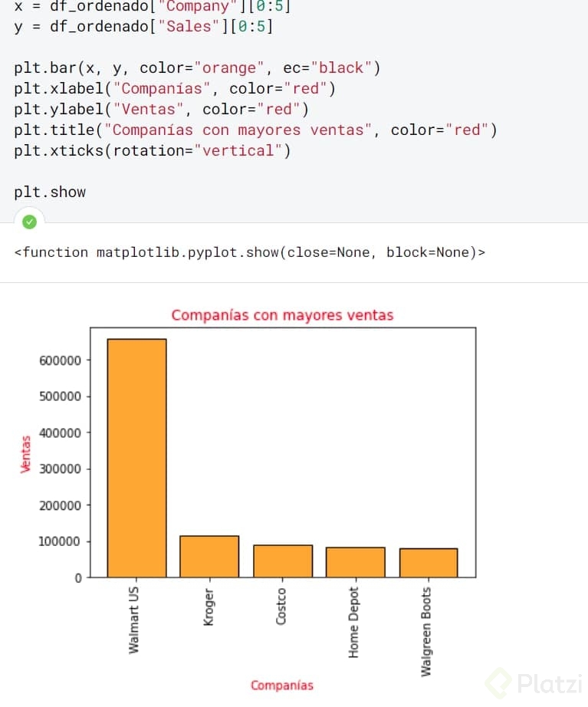Screen dimensions: 588x707
Task: Click the "Companías" x-axis label below chart
Action: coord(281,686)
